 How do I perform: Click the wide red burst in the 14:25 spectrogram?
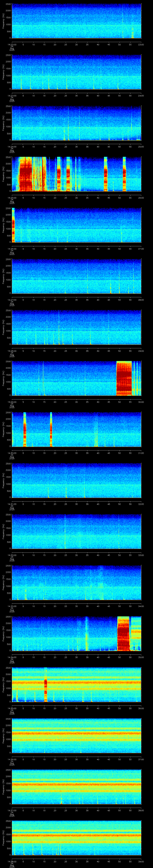click(x=26, y=174)
